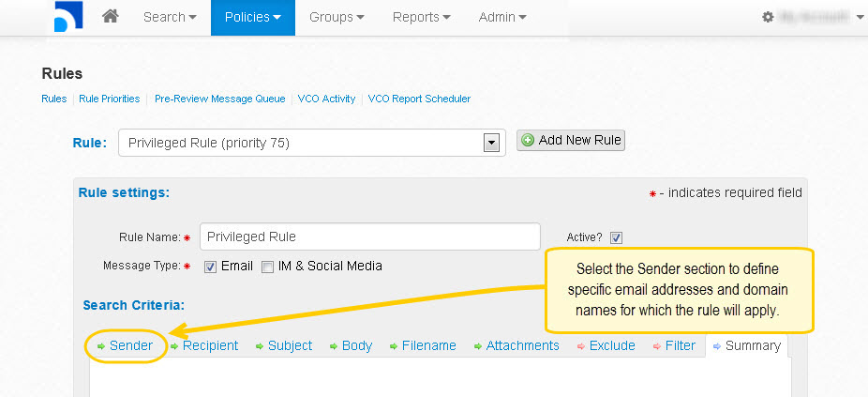Image resolution: width=868 pixels, height=397 pixels.
Task: Expand the Rule selection dropdown
Action: pyautogui.click(x=489, y=143)
